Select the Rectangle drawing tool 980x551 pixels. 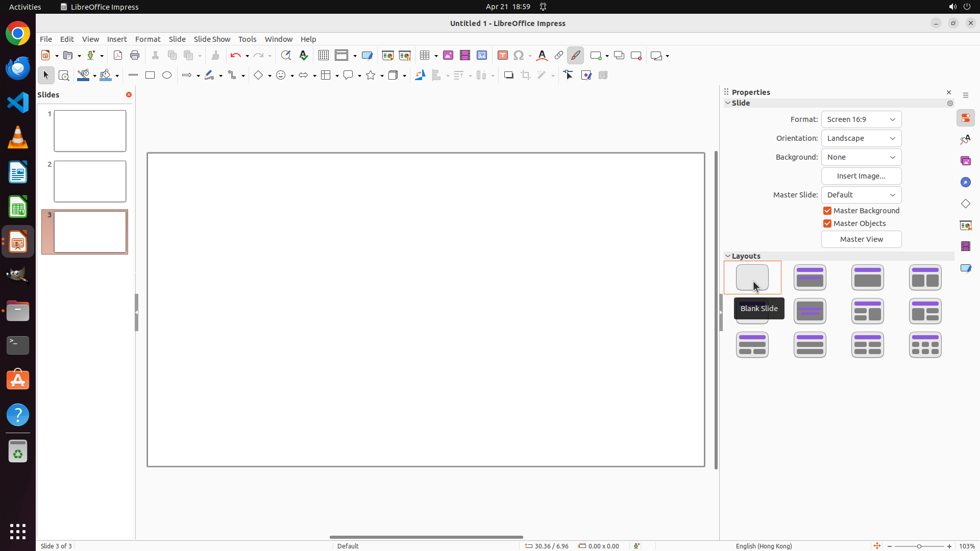(x=150, y=76)
